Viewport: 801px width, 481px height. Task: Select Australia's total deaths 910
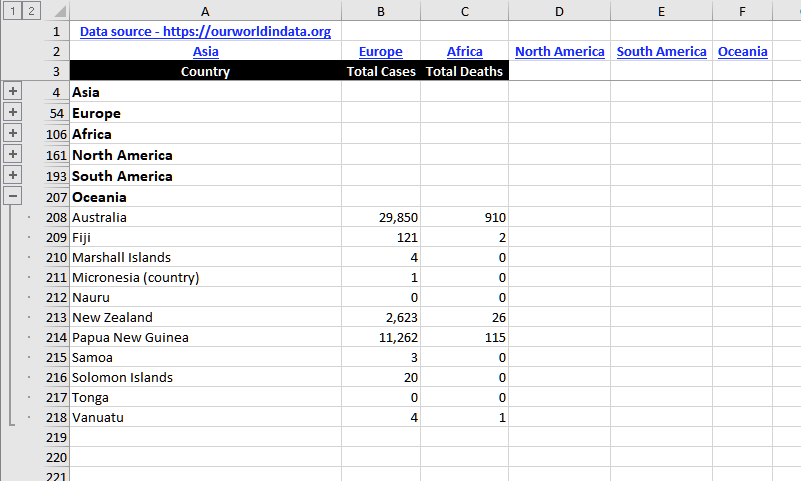click(x=464, y=218)
